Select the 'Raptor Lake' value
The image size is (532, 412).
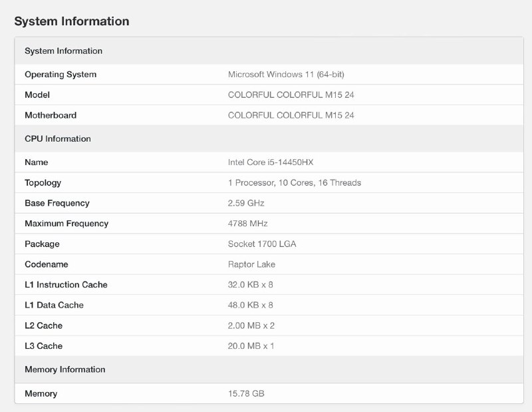coord(251,264)
